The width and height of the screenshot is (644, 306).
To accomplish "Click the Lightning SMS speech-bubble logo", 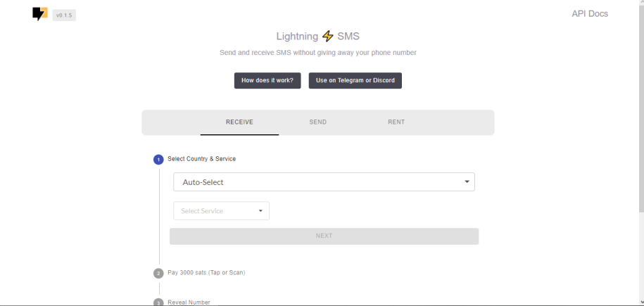I will tap(40, 14).
